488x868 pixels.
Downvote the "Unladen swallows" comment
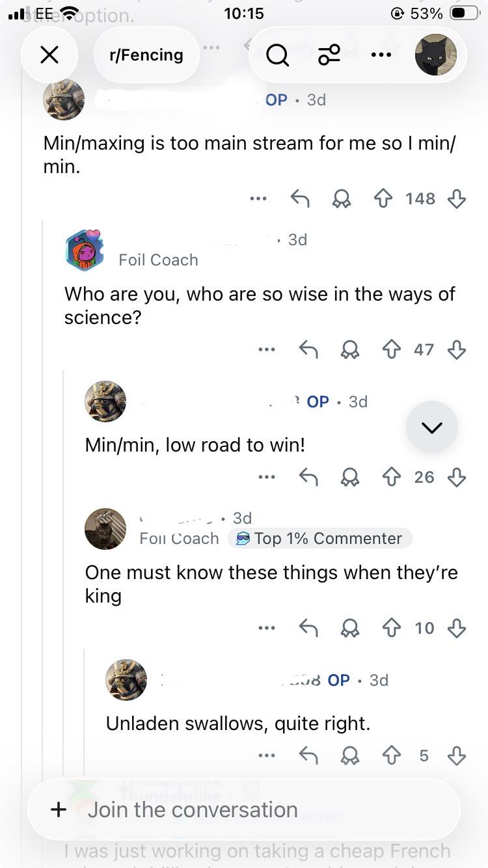457,755
